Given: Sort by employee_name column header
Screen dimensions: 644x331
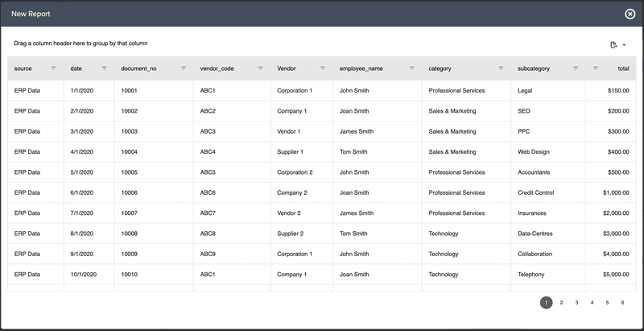Looking at the screenshot, I should click(x=361, y=68).
